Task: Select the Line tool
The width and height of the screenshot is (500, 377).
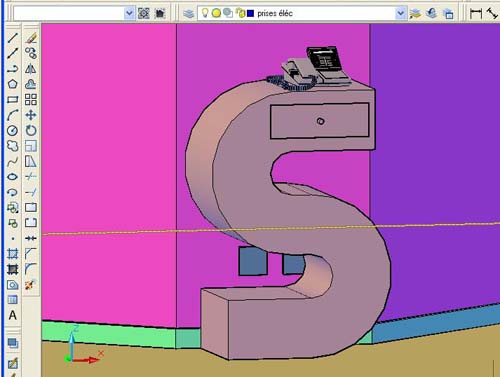Action: click(x=13, y=38)
